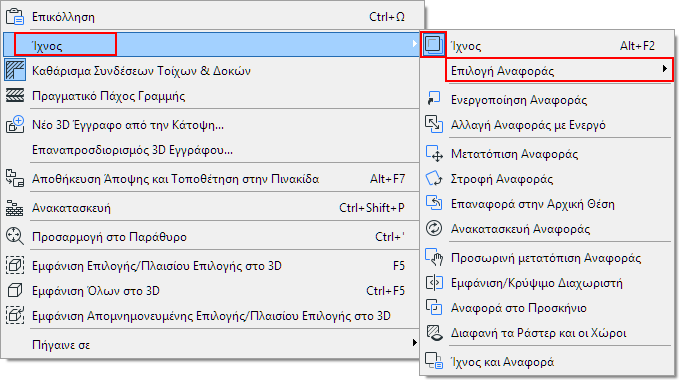The height and width of the screenshot is (380, 679).
Task: Click the Μετατόπιση Αναφοράς move icon
Action: coord(434,153)
